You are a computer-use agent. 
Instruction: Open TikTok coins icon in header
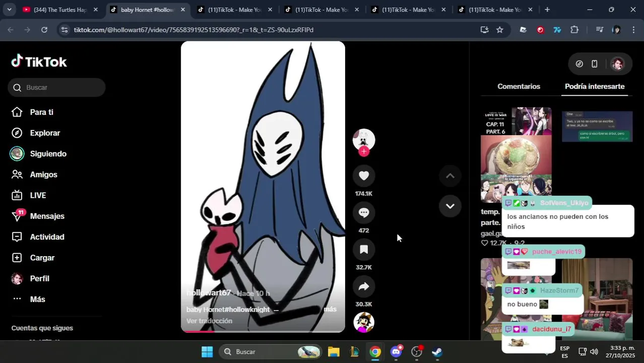pyautogui.click(x=579, y=64)
